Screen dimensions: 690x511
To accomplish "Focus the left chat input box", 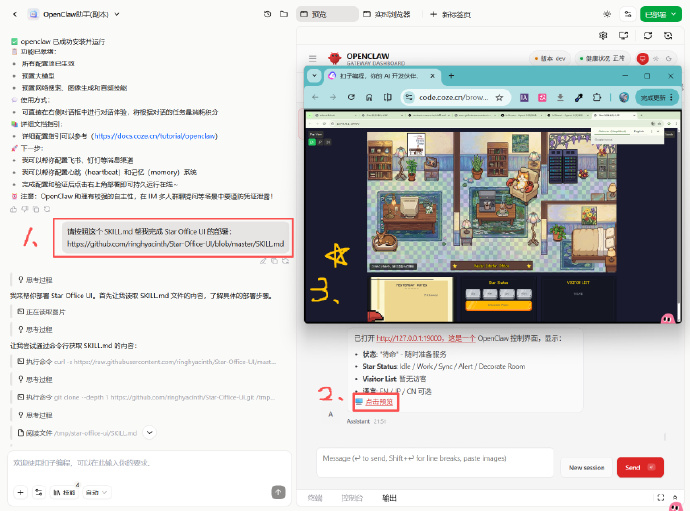I will [149, 463].
